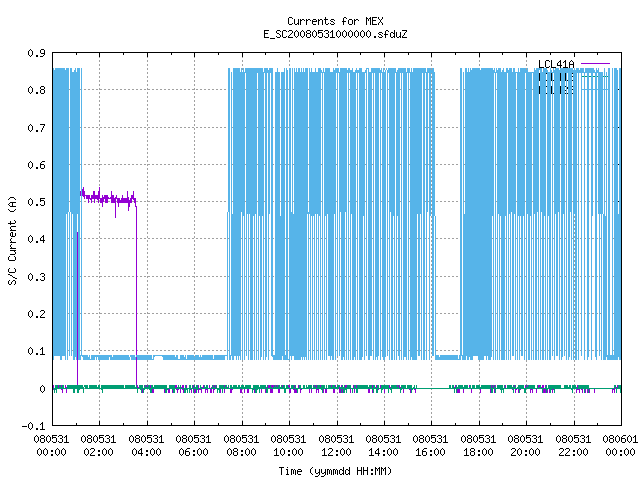Click the 0.6 y-axis tick label
Image resolution: width=640 pixels, height=480 pixels.
(x=36, y=165)
